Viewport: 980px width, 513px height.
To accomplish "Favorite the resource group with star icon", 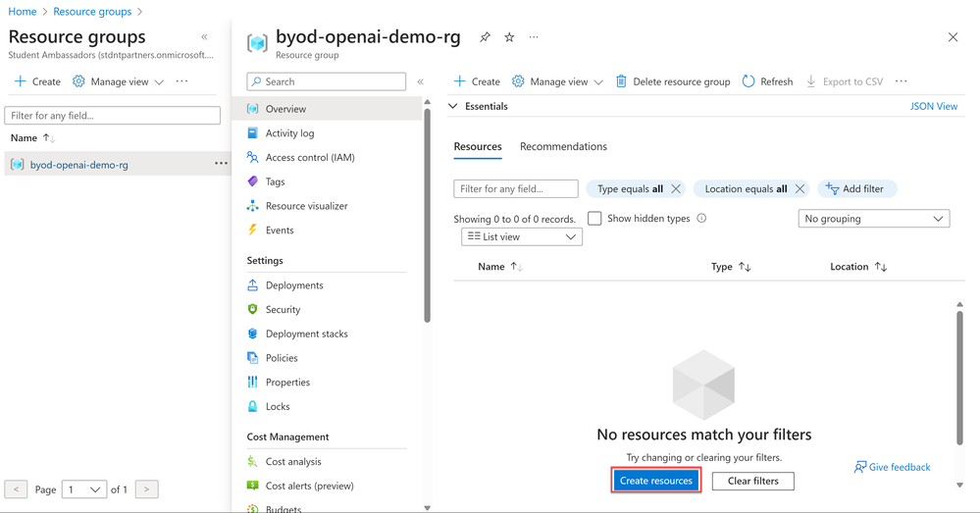I will (x=509, y=37).
